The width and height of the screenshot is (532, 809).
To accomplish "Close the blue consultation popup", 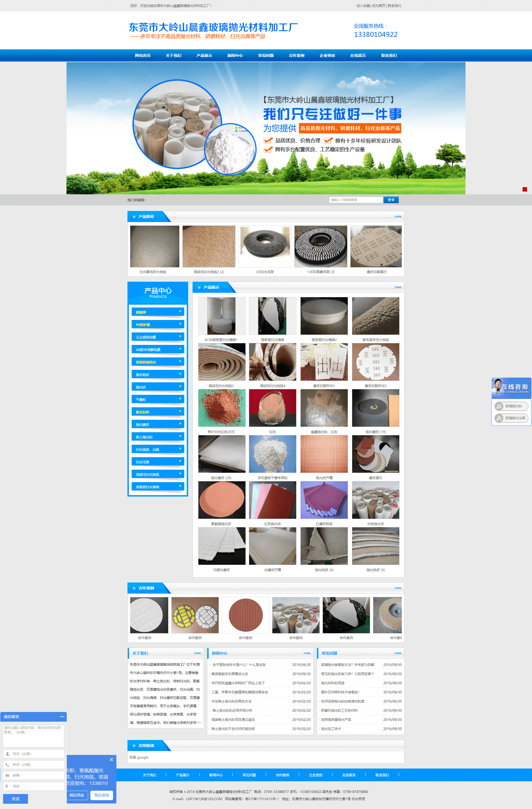I will click(111, 760).
